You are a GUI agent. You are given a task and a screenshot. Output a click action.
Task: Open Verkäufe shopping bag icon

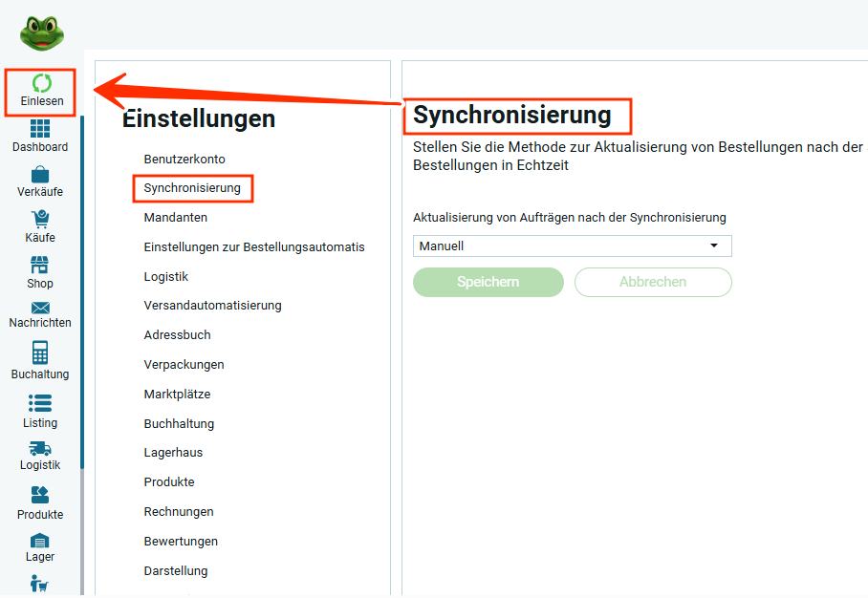(40, 174)
